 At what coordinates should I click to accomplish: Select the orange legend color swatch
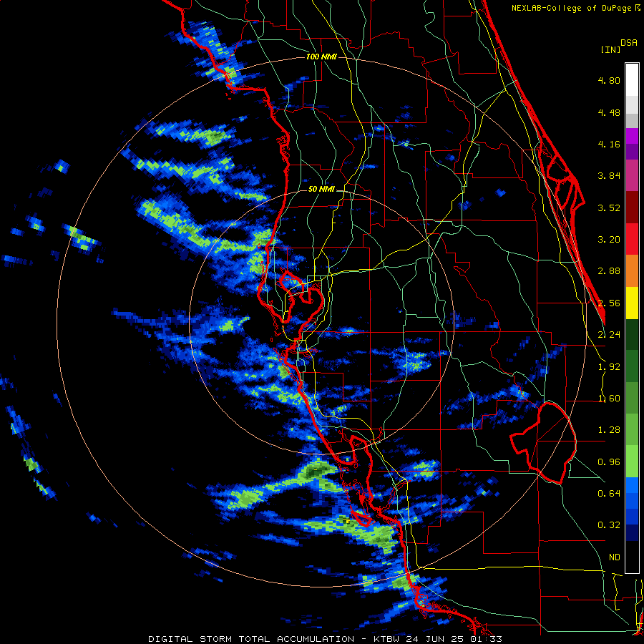point(632,271)
